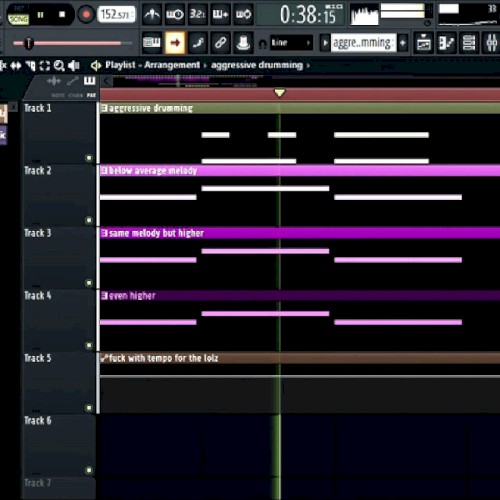
Task: Toggle the 3-2-1 countdown before recording
Action: 197,15
